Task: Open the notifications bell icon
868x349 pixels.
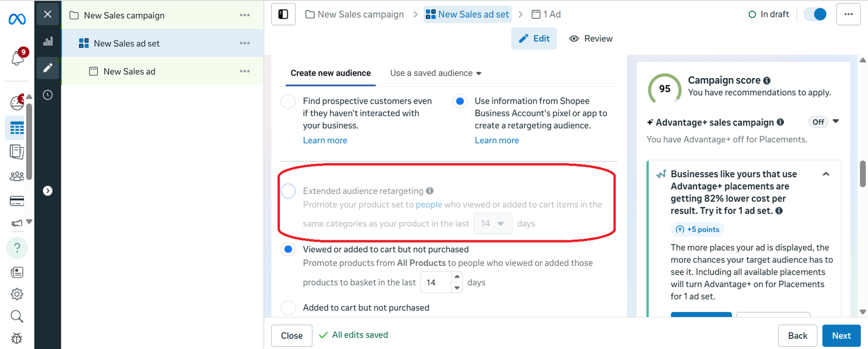Action: click(17, 58)
